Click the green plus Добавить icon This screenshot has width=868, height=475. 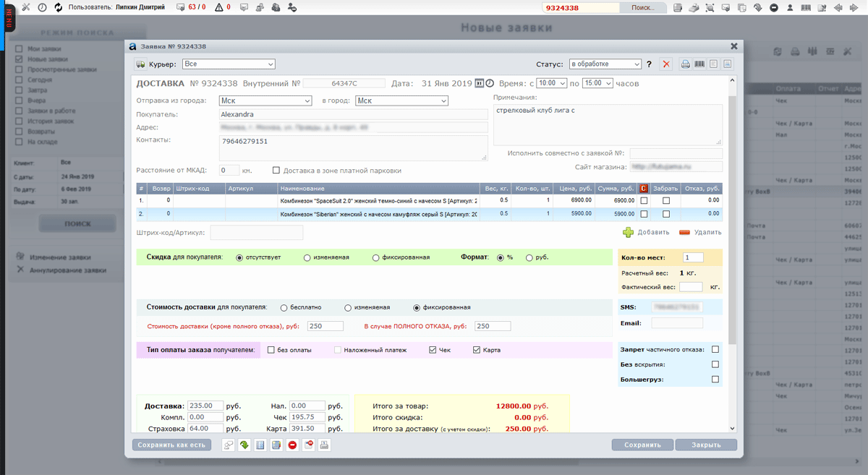click(x=628, y=232)
